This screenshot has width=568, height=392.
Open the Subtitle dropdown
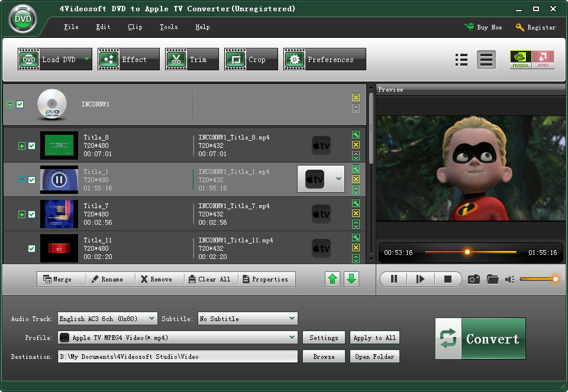coord(247,319)
